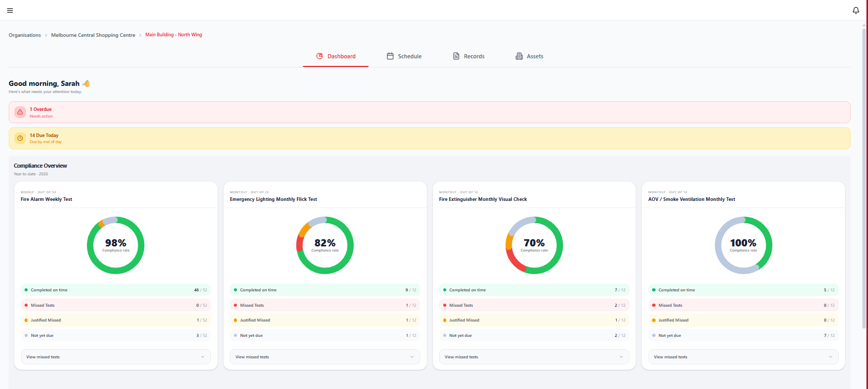868x389 pixels.
Task: Click Main Building - North Wing breadcrumb
Action: (x=173, y=35)
